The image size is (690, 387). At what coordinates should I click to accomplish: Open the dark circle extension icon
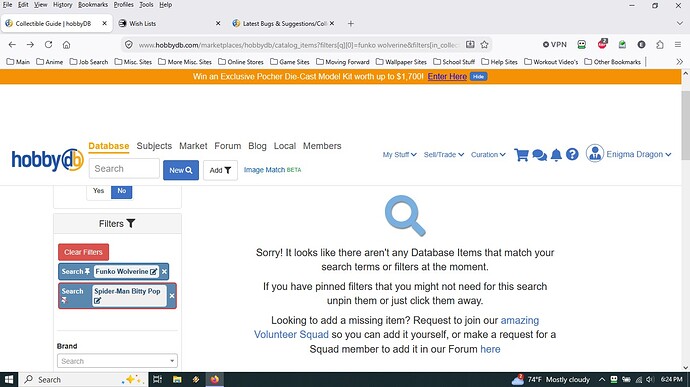[641, 44]
